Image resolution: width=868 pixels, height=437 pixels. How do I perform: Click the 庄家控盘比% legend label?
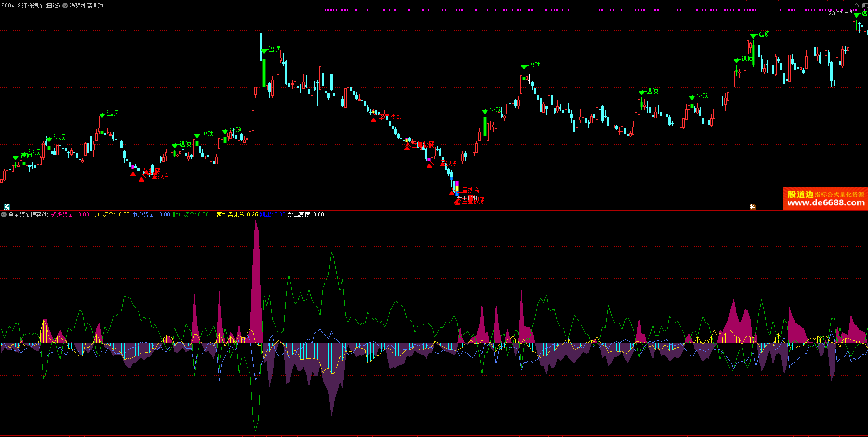pos(228,215)
